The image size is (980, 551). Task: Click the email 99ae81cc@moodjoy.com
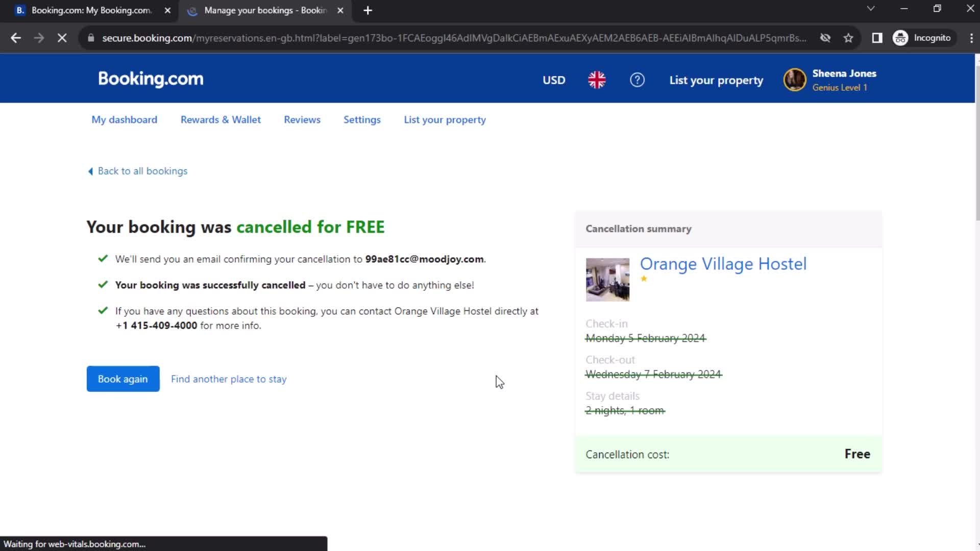[x=425, y=259]
